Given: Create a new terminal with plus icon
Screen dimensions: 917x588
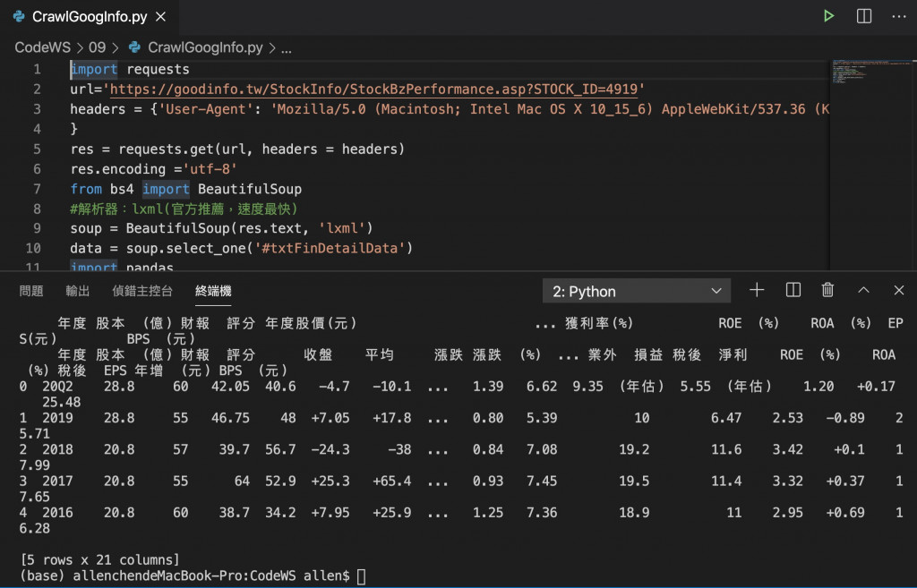Looking at the screenshot, I should [x=757, y=290].
